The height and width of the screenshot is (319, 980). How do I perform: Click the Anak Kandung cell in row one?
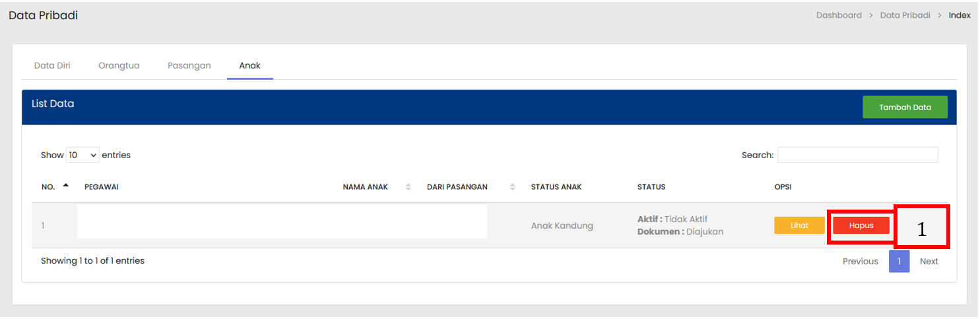click(x=562, y=226)
